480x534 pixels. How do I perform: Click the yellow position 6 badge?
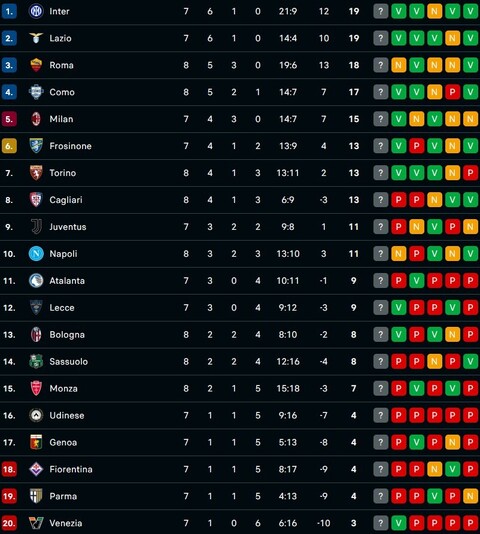point(9,146)
